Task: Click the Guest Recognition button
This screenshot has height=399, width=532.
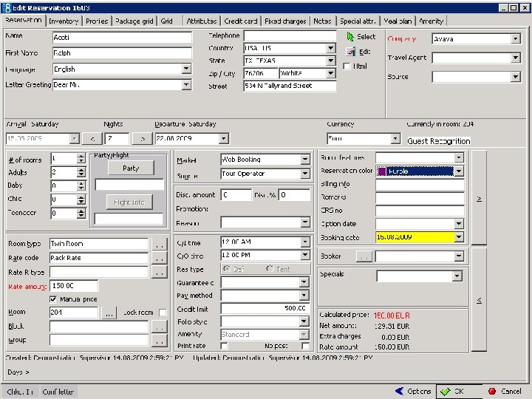Action: 439,141
